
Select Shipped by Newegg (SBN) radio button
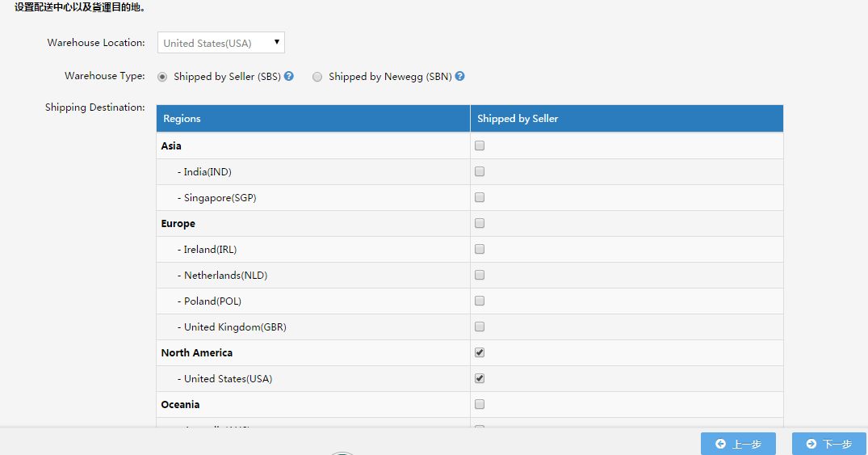pyautogui.click(x=317, y=77)
